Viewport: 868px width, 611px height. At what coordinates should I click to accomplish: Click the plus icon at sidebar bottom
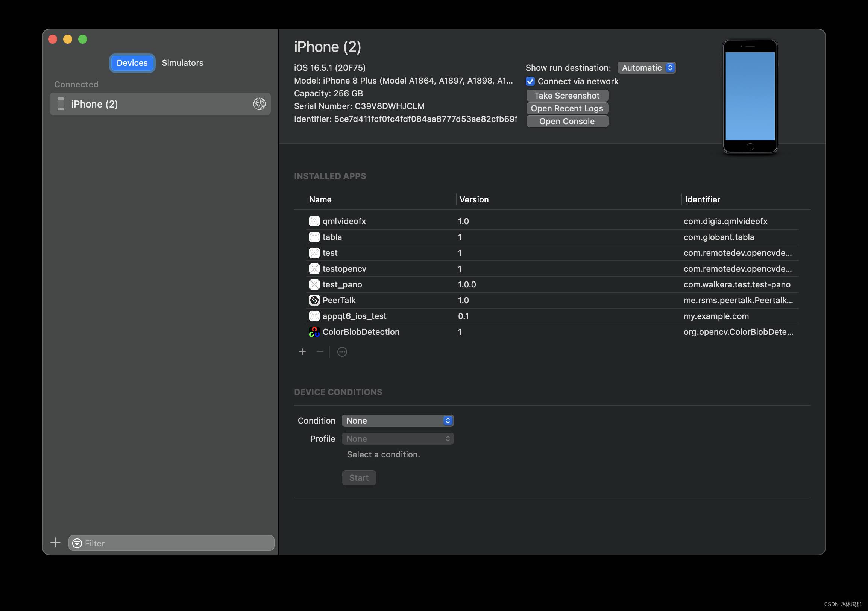(x=56, y=543)
